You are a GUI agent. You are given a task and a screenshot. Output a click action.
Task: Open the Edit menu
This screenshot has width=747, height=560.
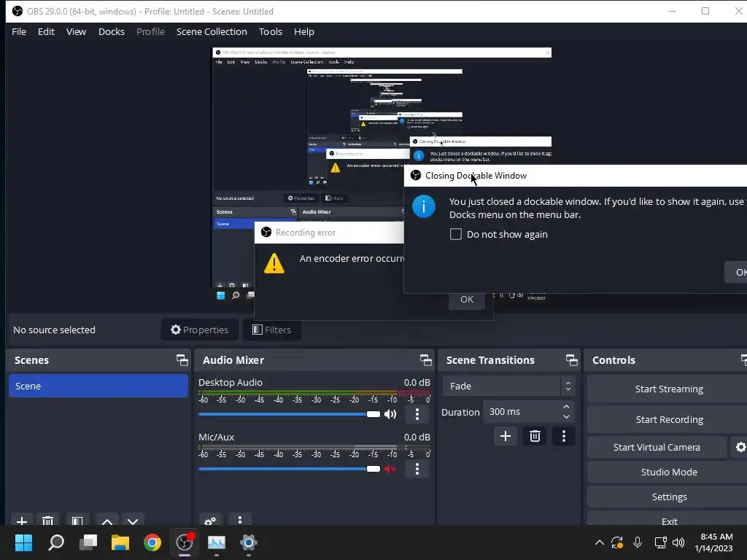coord(46,31)
